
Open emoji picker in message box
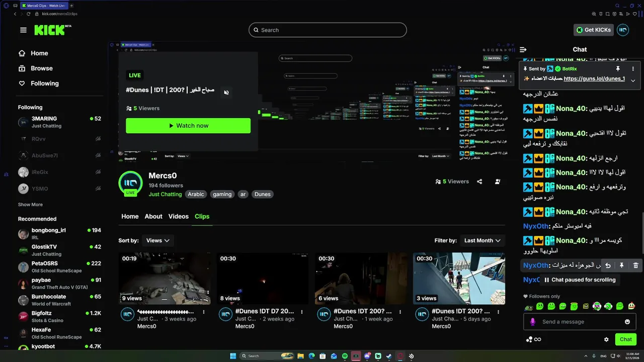pyautogui.click(x=627, y=322)
